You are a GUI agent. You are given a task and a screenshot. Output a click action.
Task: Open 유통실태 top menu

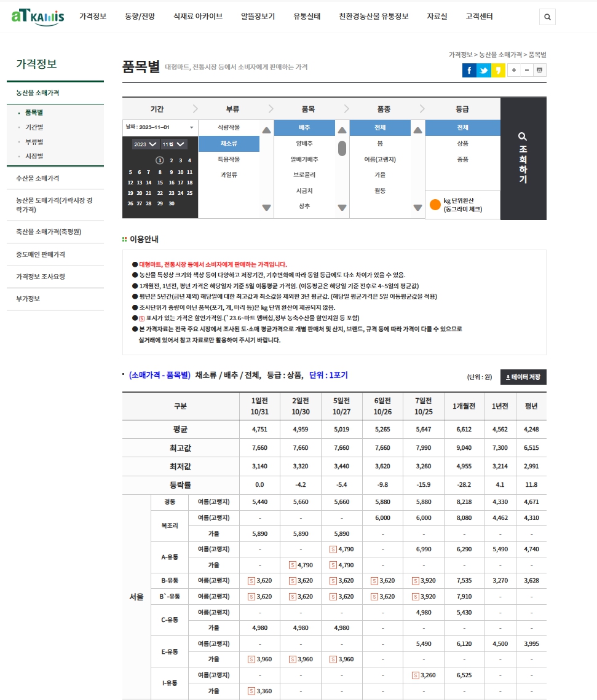pyautogui.click(x=307, y=17)
